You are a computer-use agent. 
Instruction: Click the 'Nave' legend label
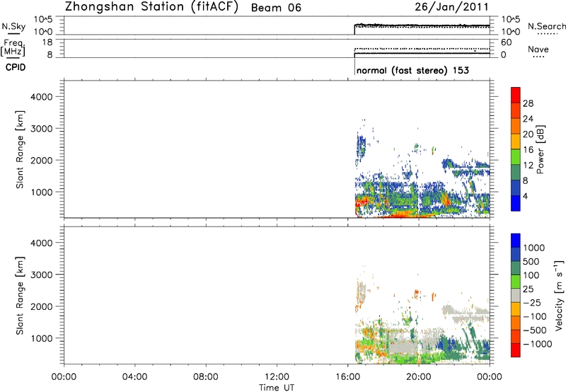[538, 49]
